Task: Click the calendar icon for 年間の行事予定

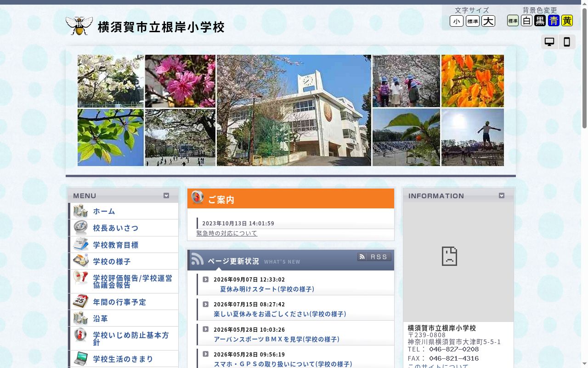Action: 80,301
